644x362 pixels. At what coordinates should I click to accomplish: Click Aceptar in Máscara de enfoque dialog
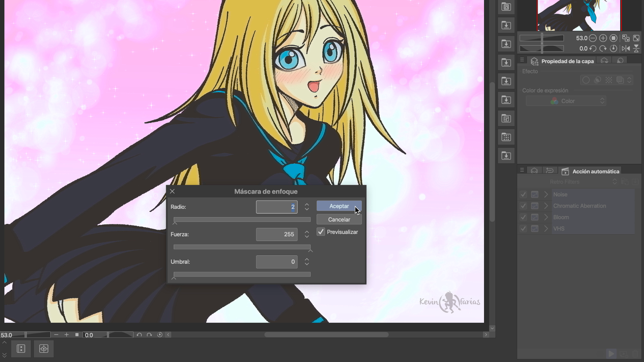pos(339,206)
